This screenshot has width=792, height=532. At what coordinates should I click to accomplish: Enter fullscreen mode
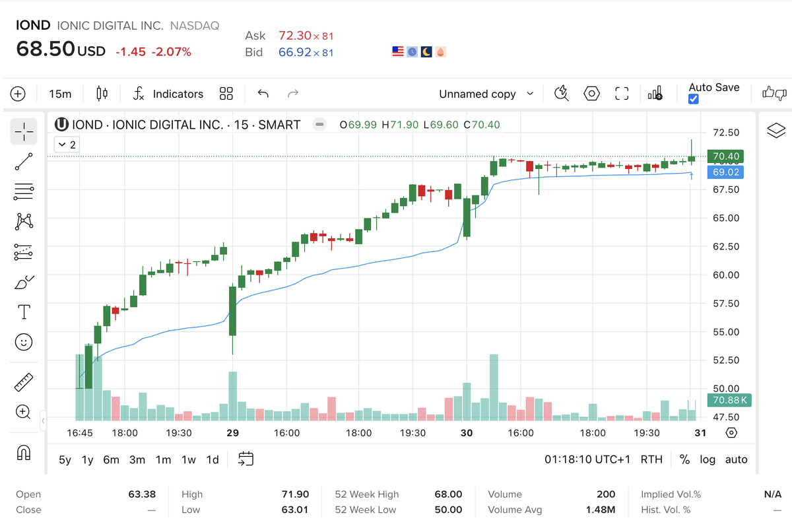(622, 94)
